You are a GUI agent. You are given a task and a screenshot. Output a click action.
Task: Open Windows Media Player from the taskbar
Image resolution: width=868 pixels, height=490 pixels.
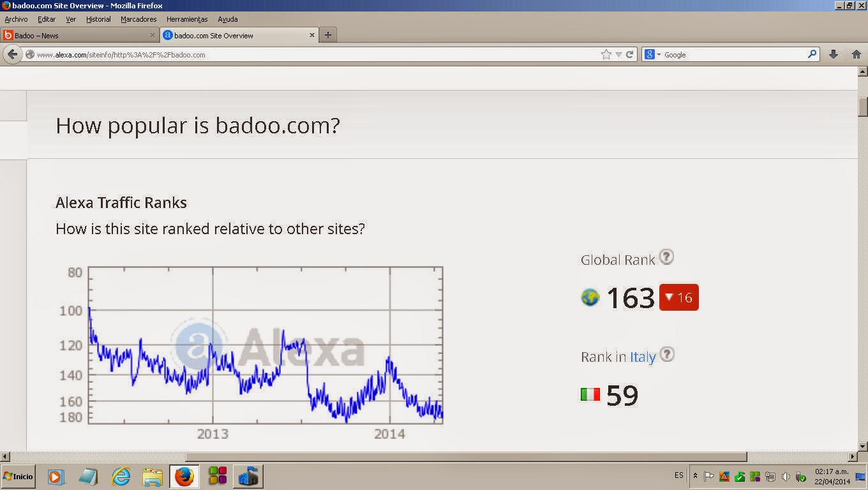pos(56,476)
